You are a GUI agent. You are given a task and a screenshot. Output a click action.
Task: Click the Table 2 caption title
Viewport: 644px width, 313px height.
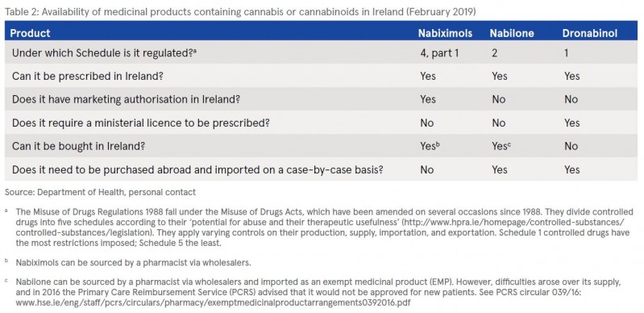(x=240, y=12)
